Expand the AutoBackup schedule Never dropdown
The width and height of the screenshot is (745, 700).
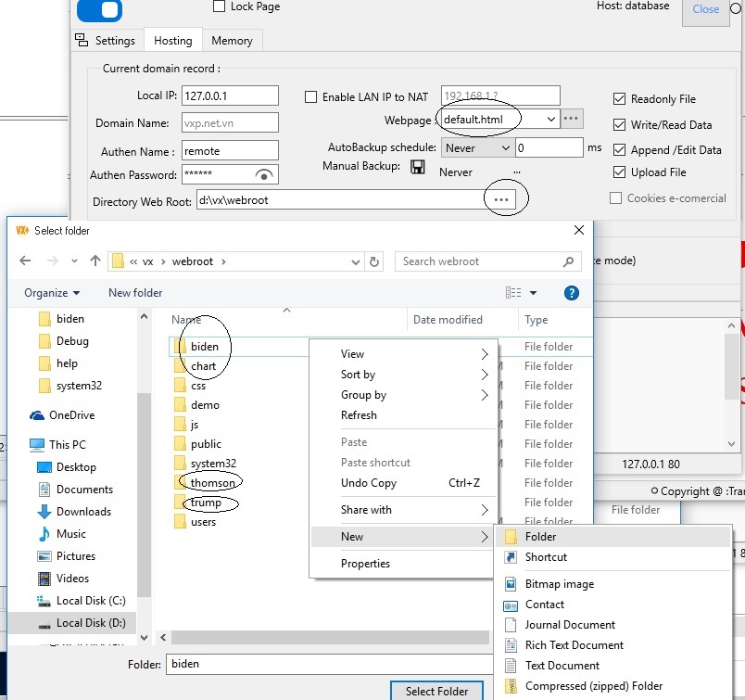pyautogui.click(x=505, y=147)
